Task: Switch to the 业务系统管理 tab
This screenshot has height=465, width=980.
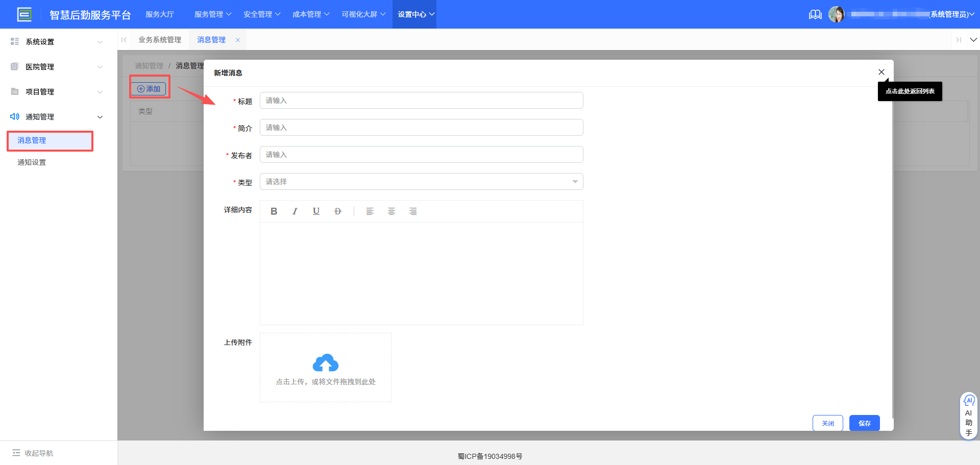Action: 159,39
